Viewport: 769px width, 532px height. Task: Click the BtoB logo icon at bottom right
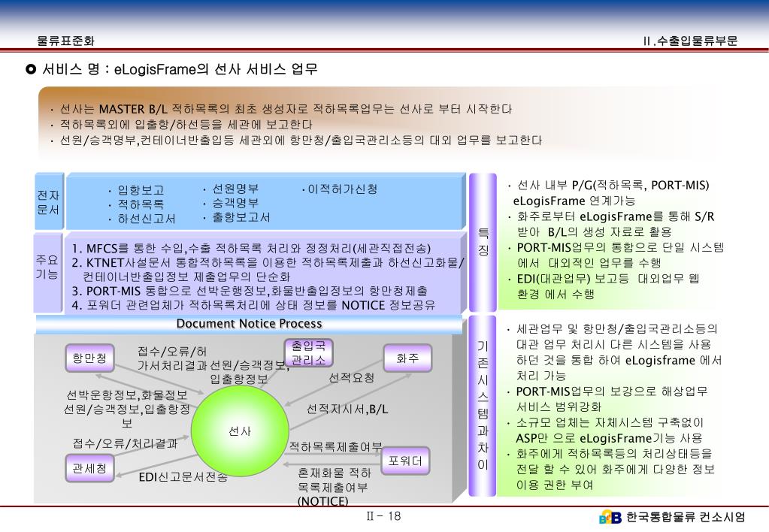tap(610, 517)
